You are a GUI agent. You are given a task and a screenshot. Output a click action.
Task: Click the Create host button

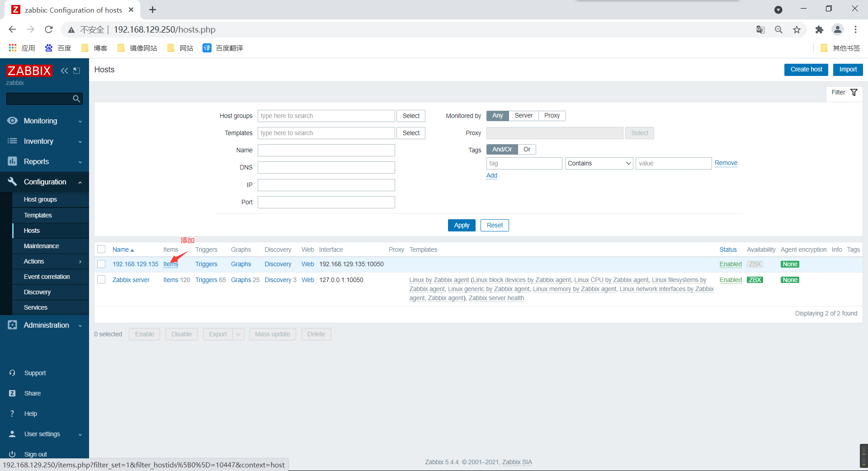tap(806, 70)
